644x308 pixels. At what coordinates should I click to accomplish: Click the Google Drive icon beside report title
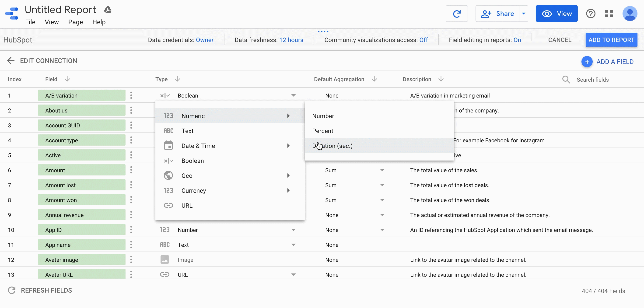click(x=108, y=10)
